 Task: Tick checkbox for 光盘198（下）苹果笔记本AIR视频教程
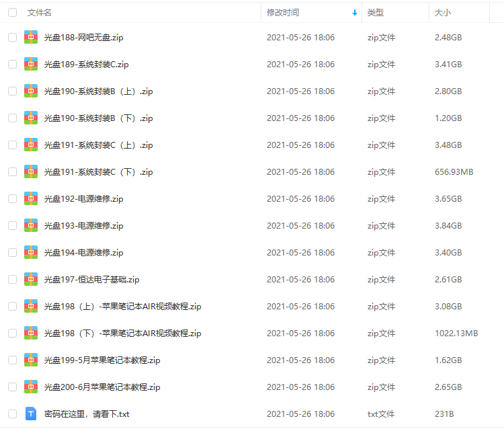(x=13, y=334)
